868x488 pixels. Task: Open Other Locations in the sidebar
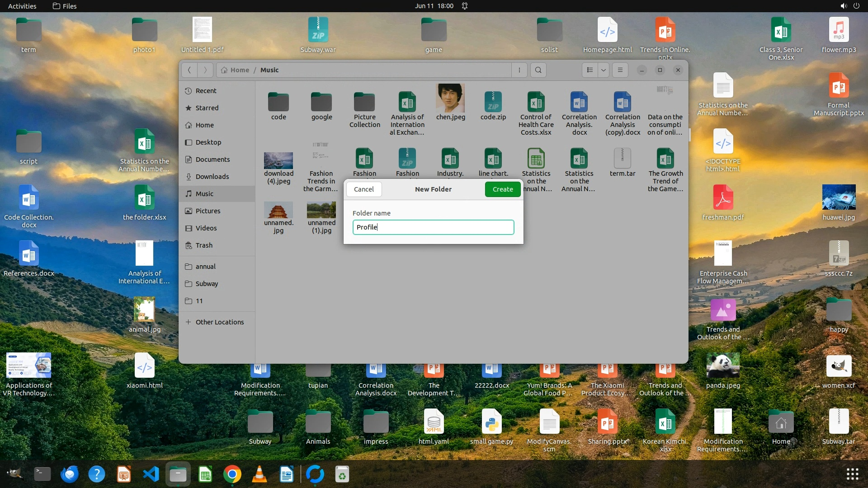(219, 322)
